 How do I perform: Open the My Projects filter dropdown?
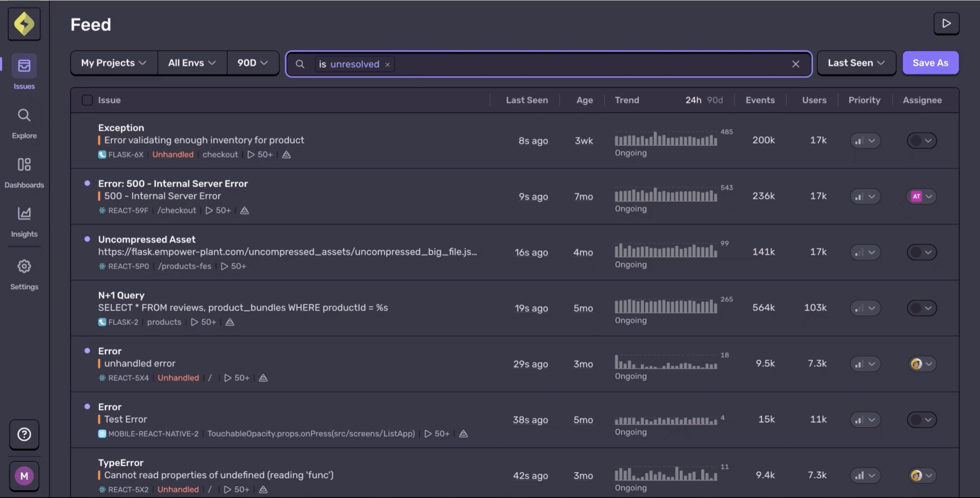[x=113, y=63]
